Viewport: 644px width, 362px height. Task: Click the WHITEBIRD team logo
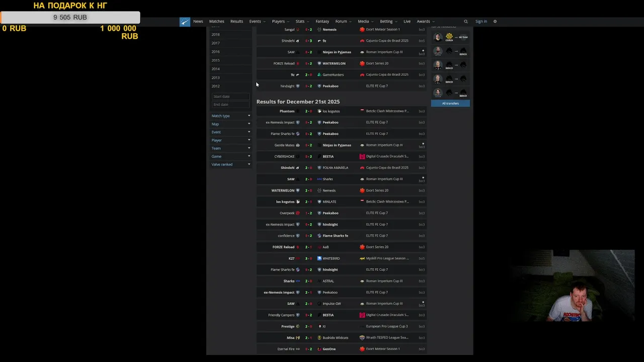[319, 258]
